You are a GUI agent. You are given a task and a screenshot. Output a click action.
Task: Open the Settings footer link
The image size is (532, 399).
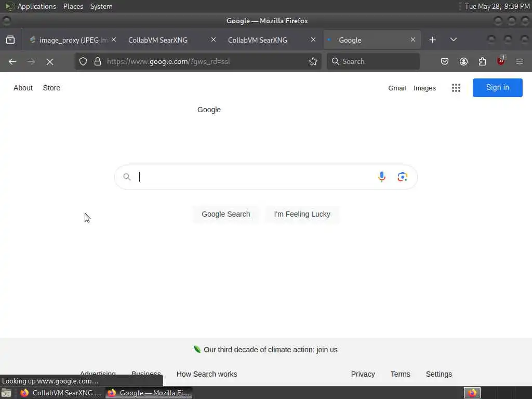coord(438,374)
